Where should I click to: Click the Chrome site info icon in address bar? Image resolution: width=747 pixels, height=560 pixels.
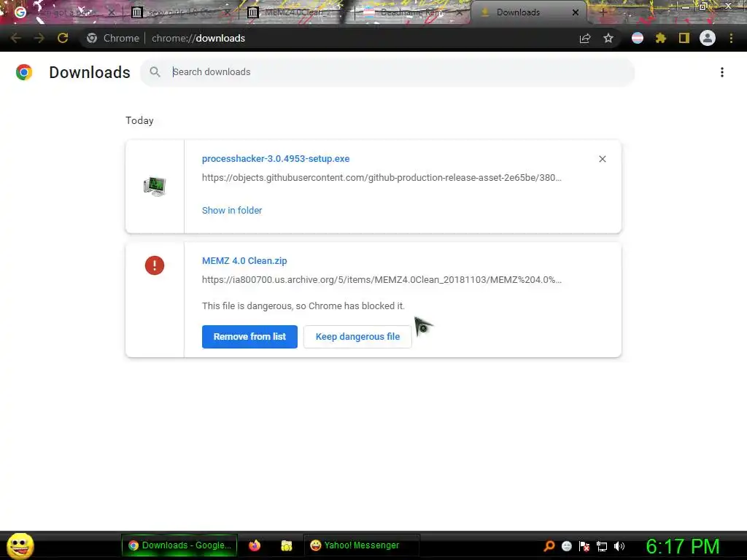(x=92, y=38)
